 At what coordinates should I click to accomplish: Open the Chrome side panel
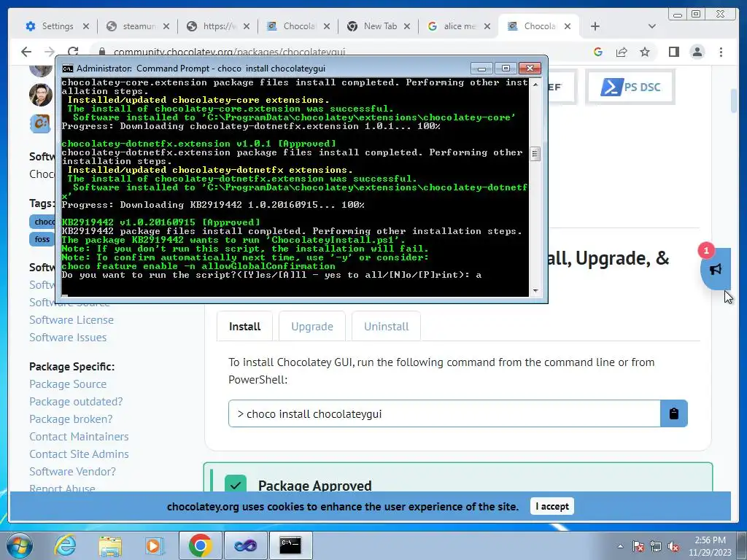click(673, 52)
